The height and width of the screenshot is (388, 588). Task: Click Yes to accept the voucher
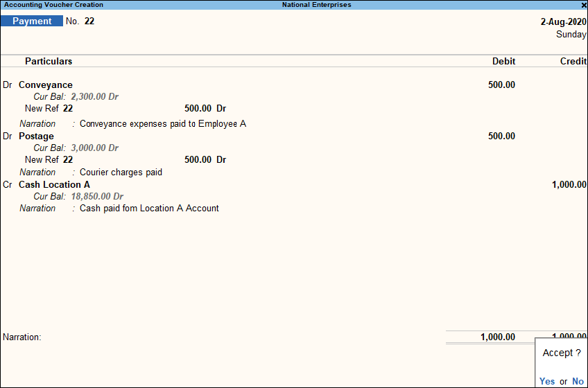(547, 381)
